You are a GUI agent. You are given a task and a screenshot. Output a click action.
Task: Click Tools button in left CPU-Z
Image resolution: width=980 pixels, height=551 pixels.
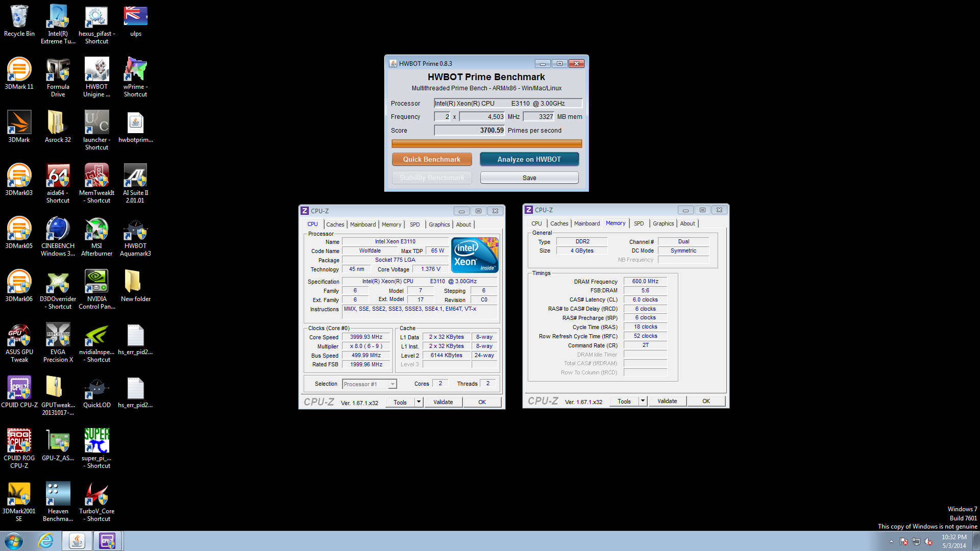tap(400, 402)
